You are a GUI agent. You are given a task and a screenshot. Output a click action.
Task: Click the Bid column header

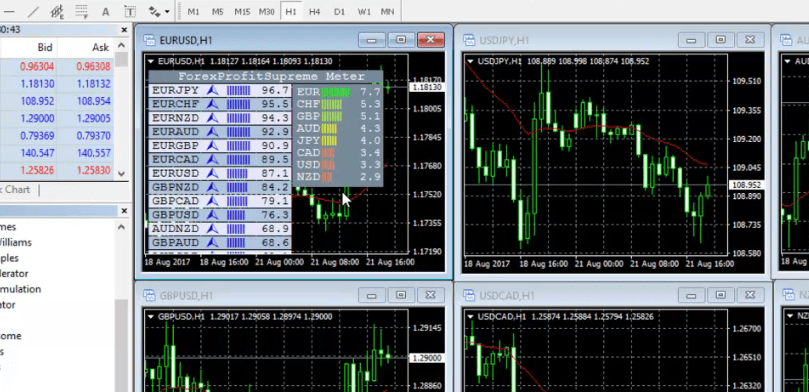point(44,47)
